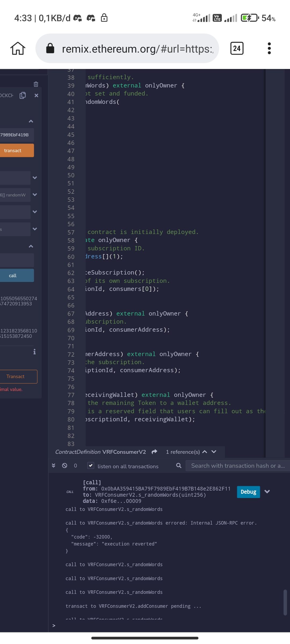Click the blue call button
The width and height of the screenshot is (290, 644).
point(17,276)
